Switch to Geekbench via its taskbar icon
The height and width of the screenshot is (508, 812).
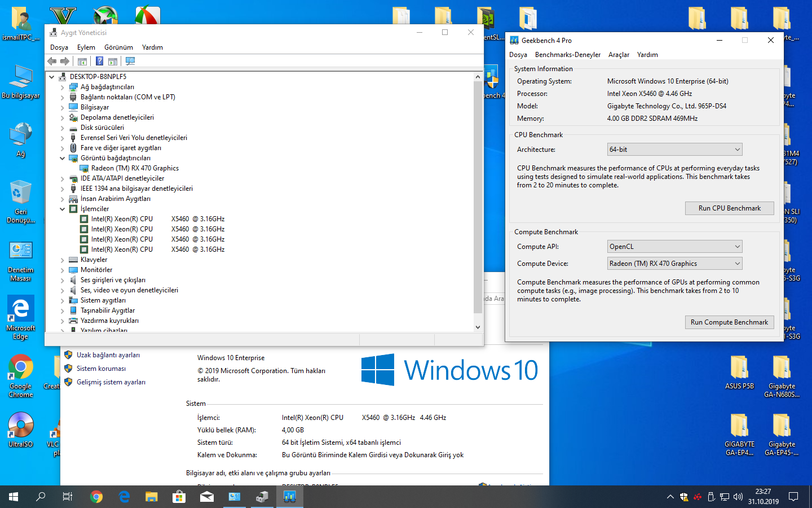pos(289,497)
